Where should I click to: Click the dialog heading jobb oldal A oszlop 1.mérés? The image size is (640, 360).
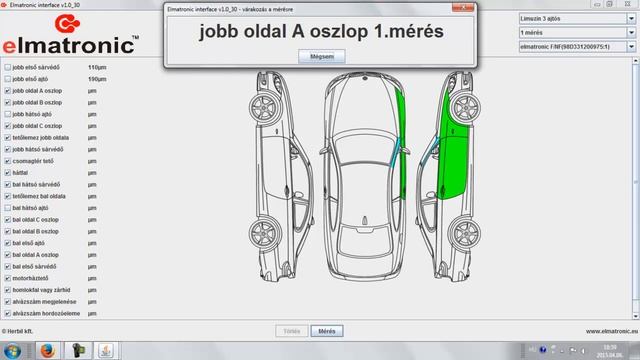(321, 31)
